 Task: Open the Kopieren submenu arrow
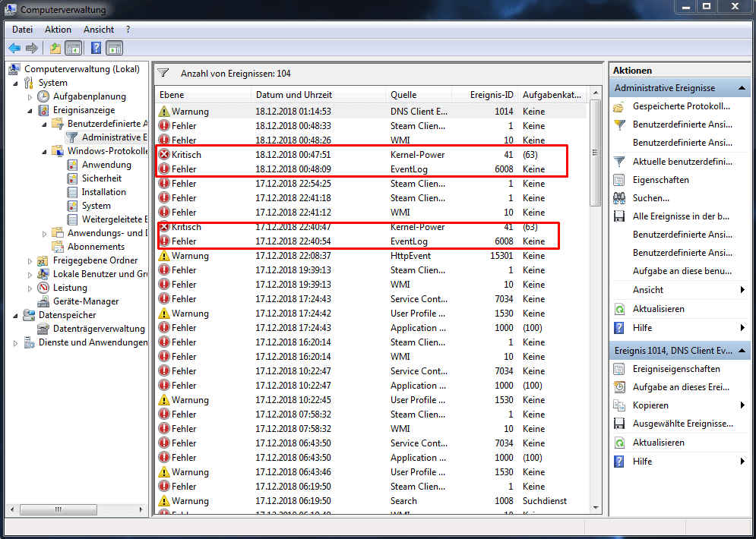(x=742, y=405)
